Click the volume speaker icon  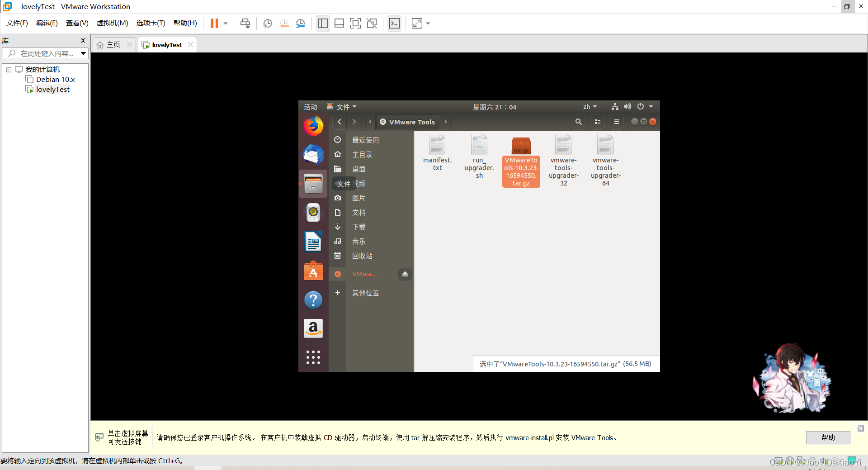[627, 107]
